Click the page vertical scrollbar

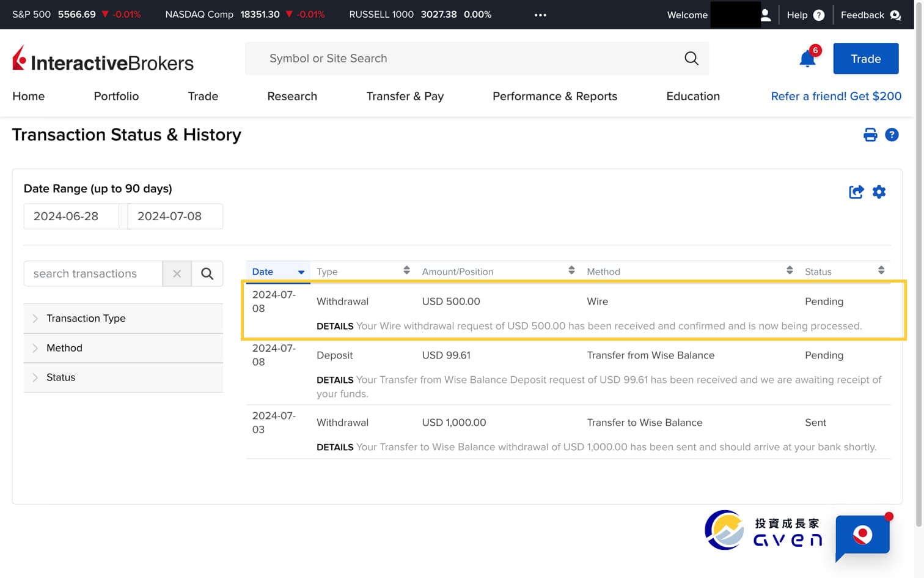pyautogui.click(x=919, y=263)
